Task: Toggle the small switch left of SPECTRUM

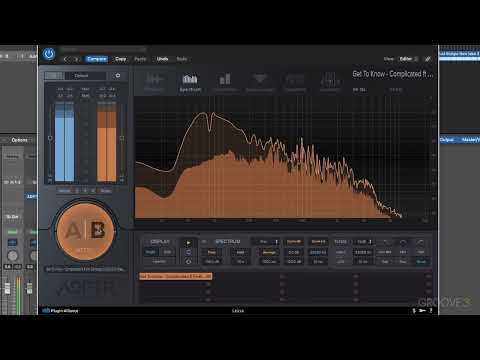Action: [204, 242]
